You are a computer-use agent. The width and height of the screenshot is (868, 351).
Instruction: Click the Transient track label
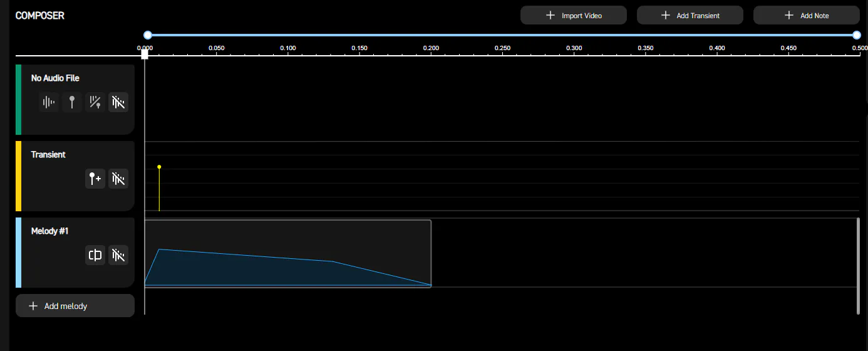click(48, 155)
